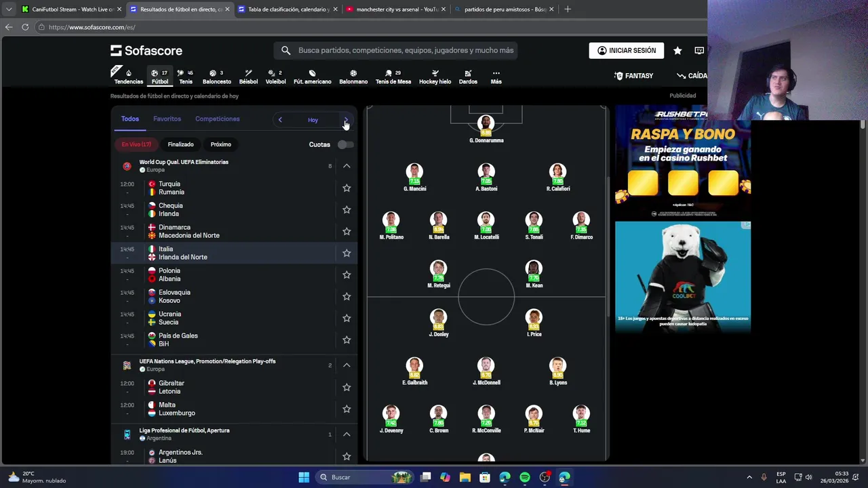Collapse Liga Profesional de Fútbol group

tap(347, 434)
